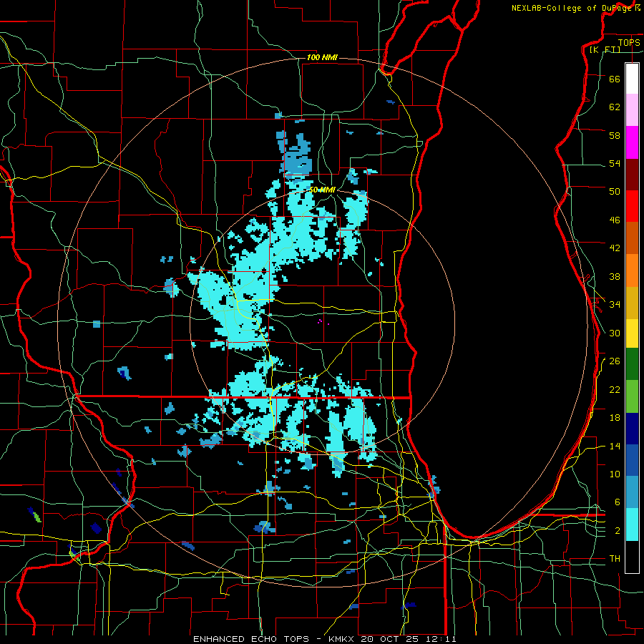The width and height of the screenshot is (644, 644).
Task: Click the medium blue legend swatch
Action: pos(632,460)
